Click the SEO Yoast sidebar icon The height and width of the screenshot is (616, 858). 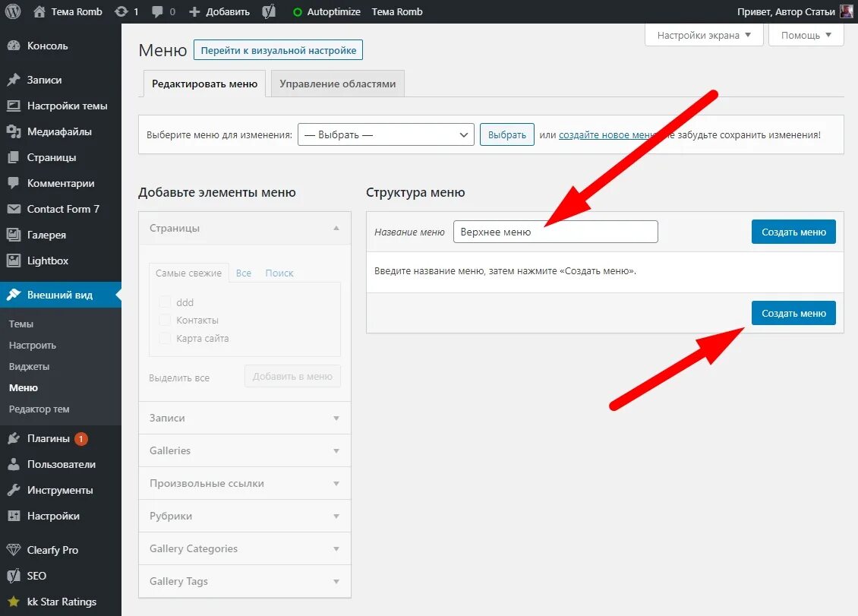coord(14,576)
